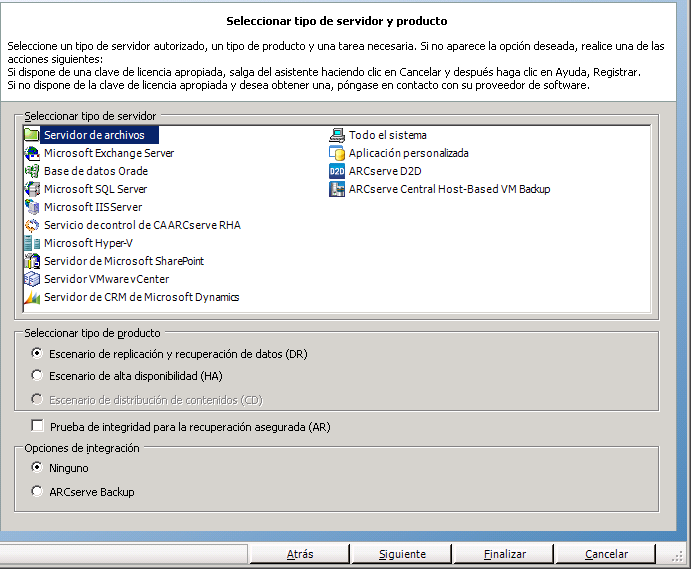Image resolution: width=691 pixels, height=569 pixels.
Task: Click the Cancelar button
Action: (x=606, y=554)
